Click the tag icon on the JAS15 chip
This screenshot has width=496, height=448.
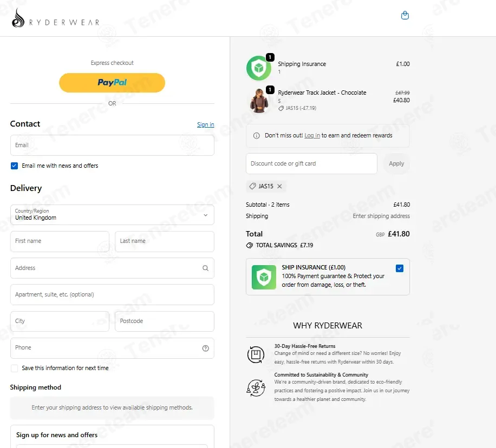point(252,186)
